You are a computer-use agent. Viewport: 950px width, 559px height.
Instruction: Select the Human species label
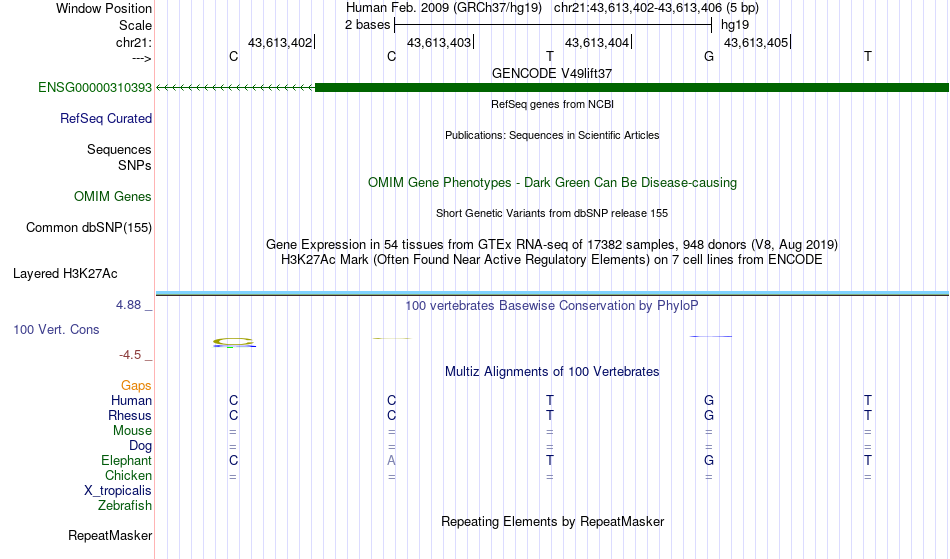coord(131,400)
